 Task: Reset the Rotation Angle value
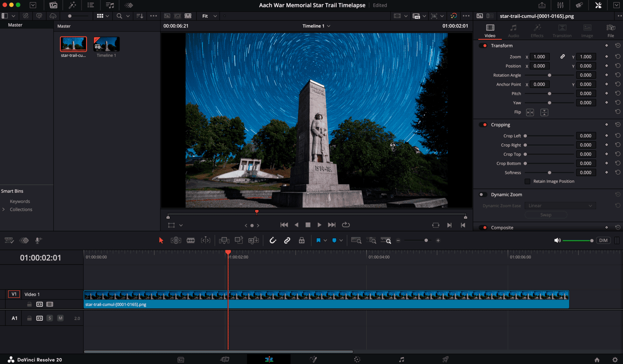[x=618, y=75]
